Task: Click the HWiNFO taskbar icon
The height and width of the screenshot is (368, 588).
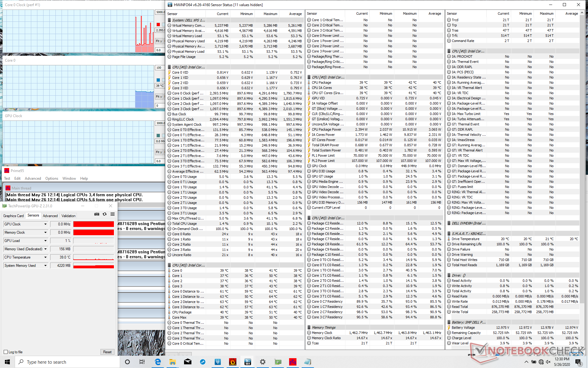Action: 247,362
